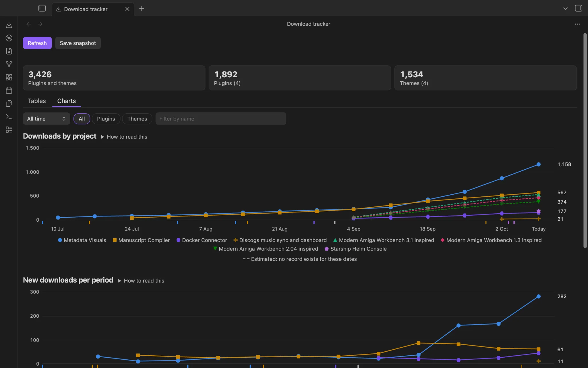Click the vertical scrollbar on the right

pyautogui.click(x=585, y=141)
